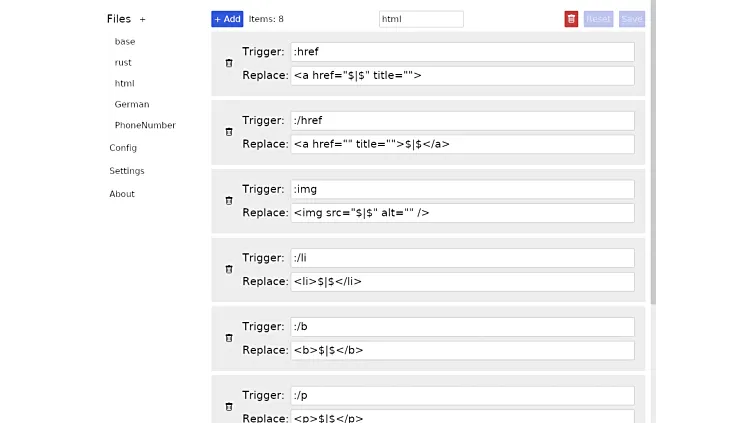Open the rust file

tap(123, 62)
